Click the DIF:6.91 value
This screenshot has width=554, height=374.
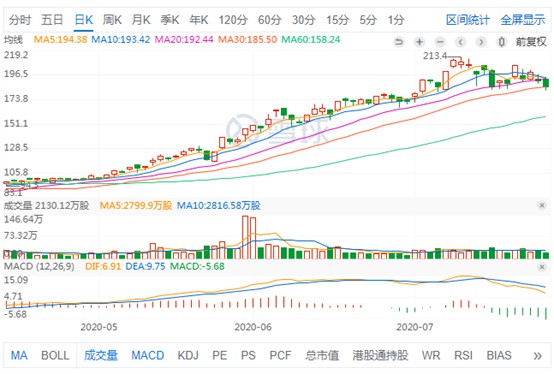(103, 266)
